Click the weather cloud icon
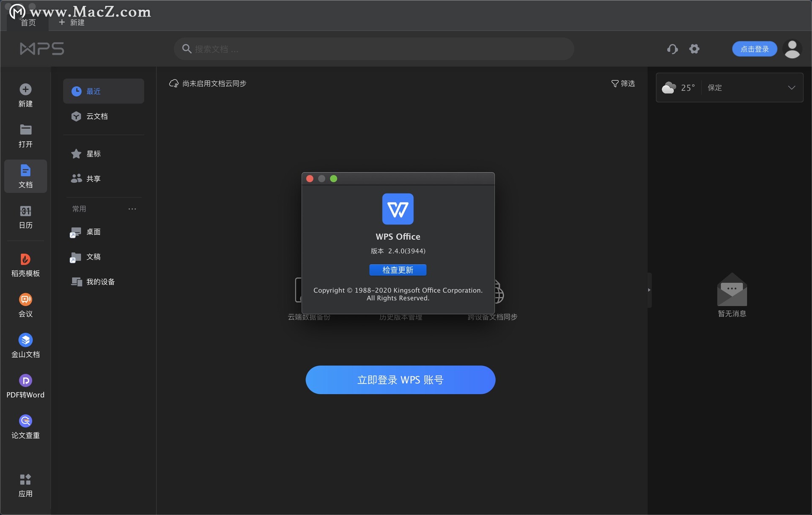Viewport: 812px width, 515px height. [669, 88]
